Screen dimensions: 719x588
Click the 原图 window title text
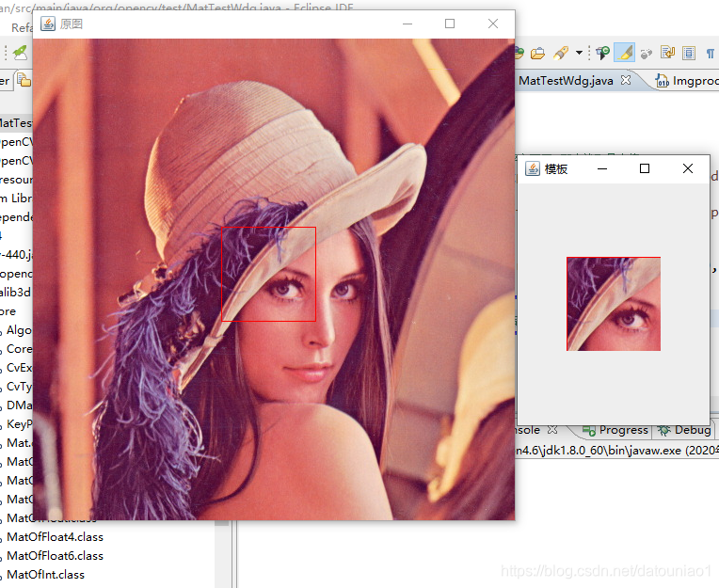(x=72, y=24)
